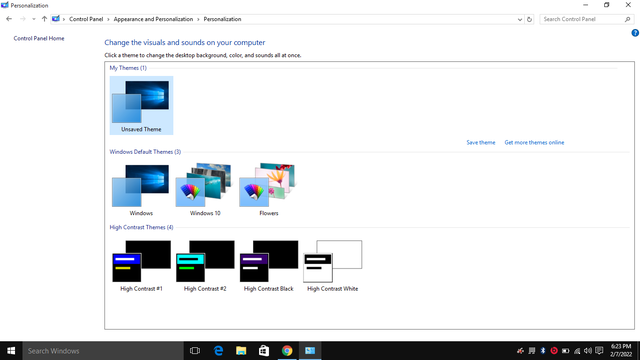The height and width of the screenshot is (360, 640).
Task: Open Task View from the taskbar
Action: tap(195, 351)
